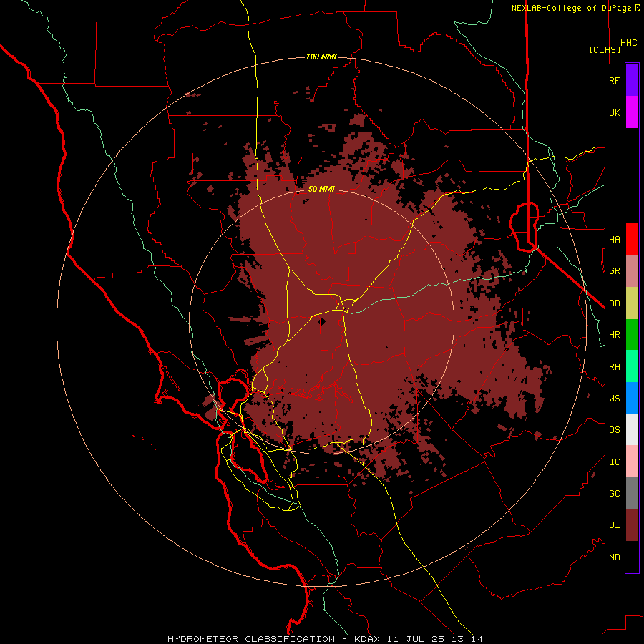Click the HA legend label
Image resolution: width=644 pixels, height=644 pixels.
click(x=614, y=239)
